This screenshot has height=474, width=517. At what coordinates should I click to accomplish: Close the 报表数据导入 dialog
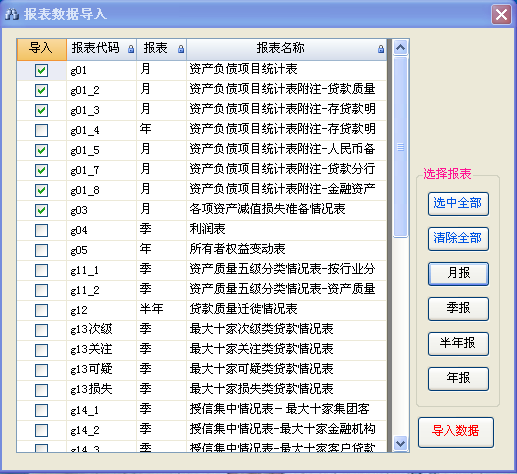tap(501, 15)
